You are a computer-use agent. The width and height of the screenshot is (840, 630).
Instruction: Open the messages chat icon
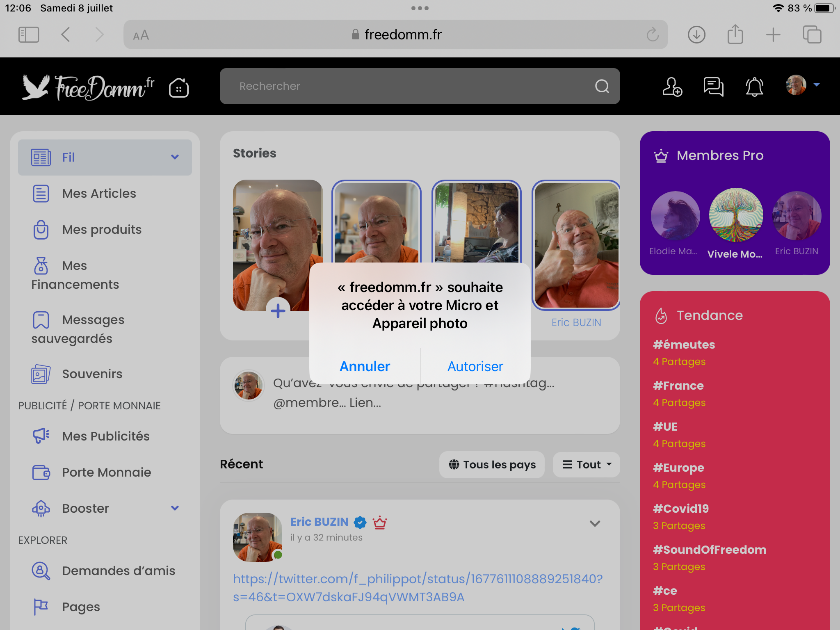[713, 87]
